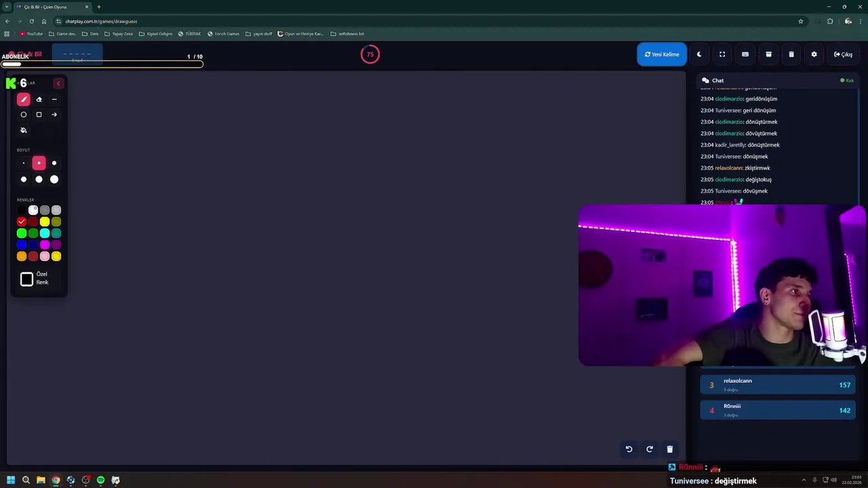This screenshot has height=488, width=868.
Task: Select the rectangle shape tool
Action: 39,115
